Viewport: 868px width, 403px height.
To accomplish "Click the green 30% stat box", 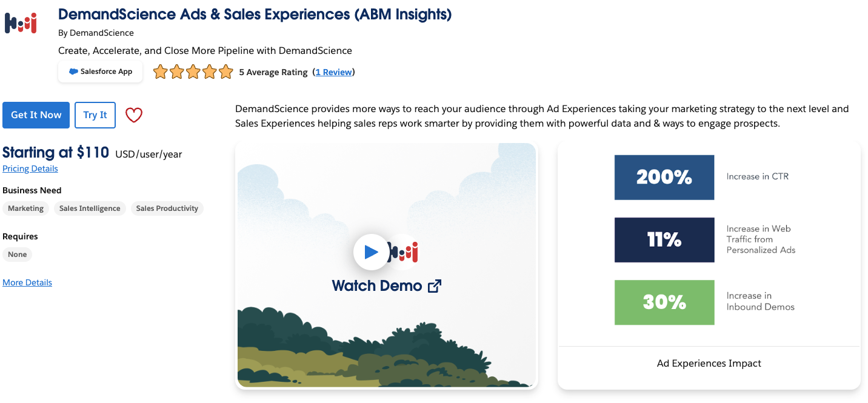I will point(664,302).
